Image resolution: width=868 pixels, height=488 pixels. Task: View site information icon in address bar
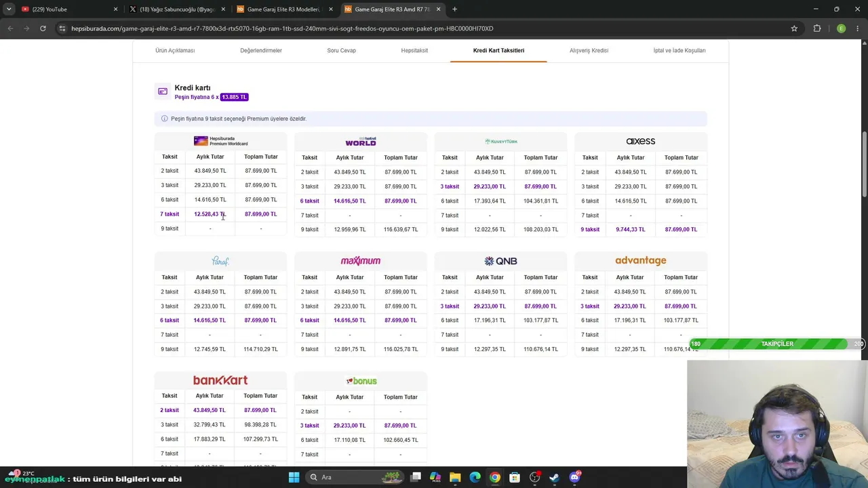[62, 28]
